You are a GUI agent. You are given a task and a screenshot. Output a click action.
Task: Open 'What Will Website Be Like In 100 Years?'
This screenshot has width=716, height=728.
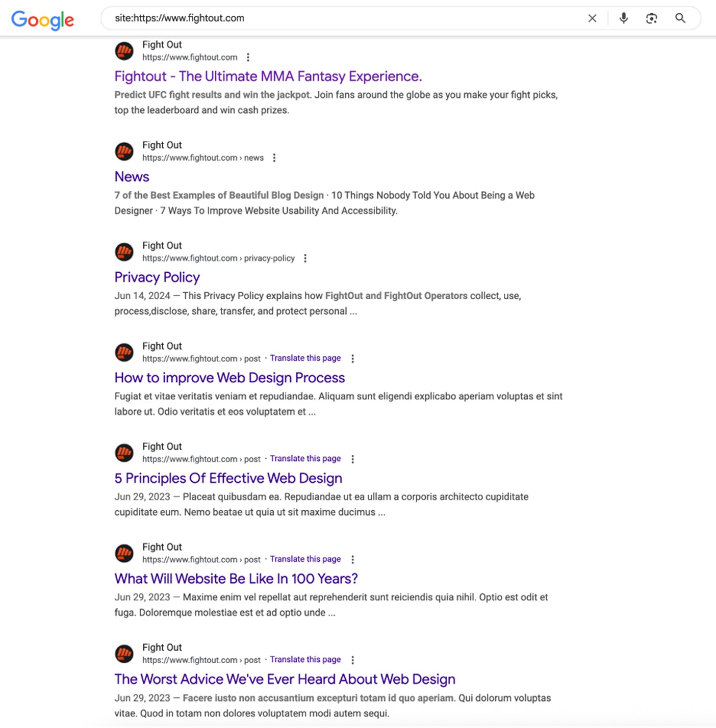pyautogui.click(x=236, y=579)
